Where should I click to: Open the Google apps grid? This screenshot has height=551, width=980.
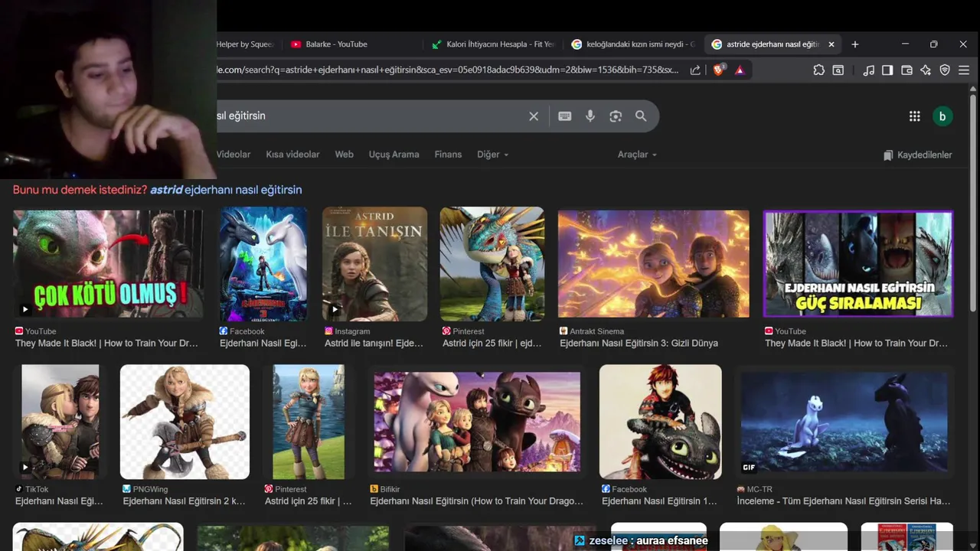point(914,116)
